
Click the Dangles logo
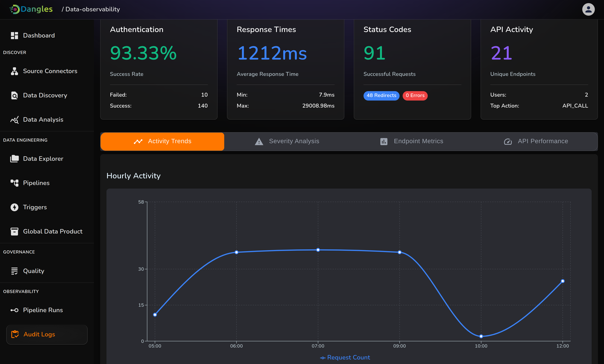coord(31,9)
